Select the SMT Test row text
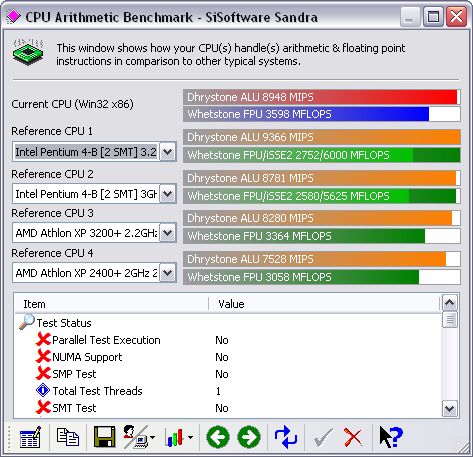Screen dimensions: 473x457 (74, 408)
